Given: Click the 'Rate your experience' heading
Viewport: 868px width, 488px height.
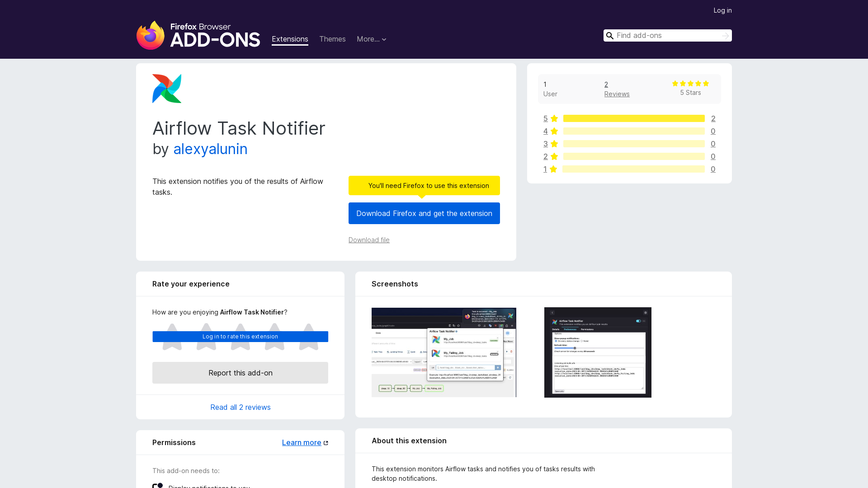Looking at the screenshot, I should click(191, 284).
